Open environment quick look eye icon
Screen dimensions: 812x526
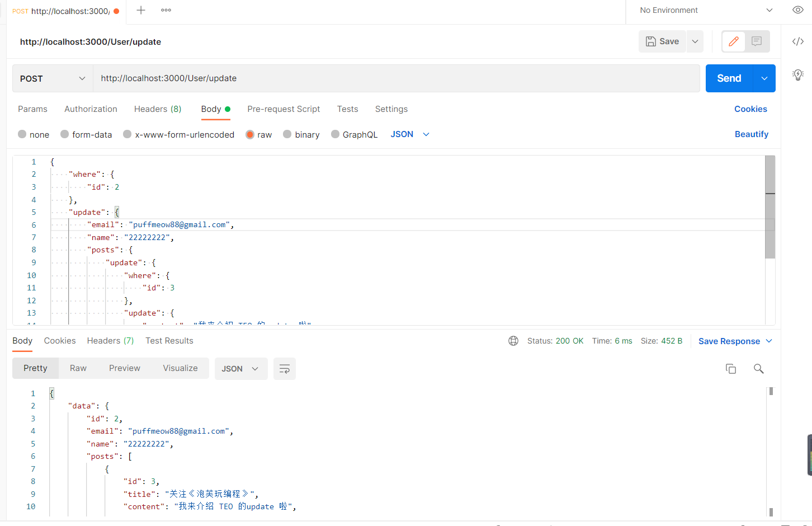click(x=798, y=10)
